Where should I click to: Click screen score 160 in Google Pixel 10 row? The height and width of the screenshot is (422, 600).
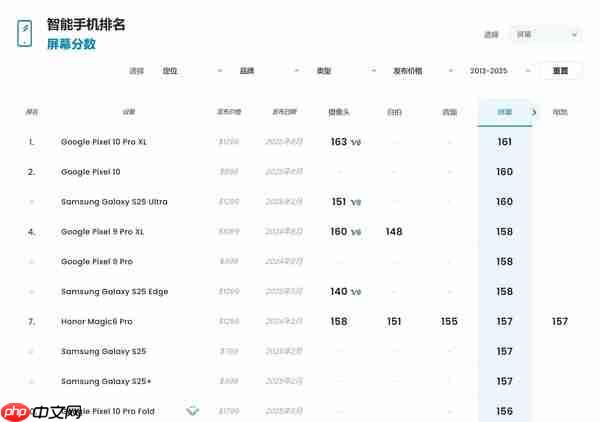point(504,172)
